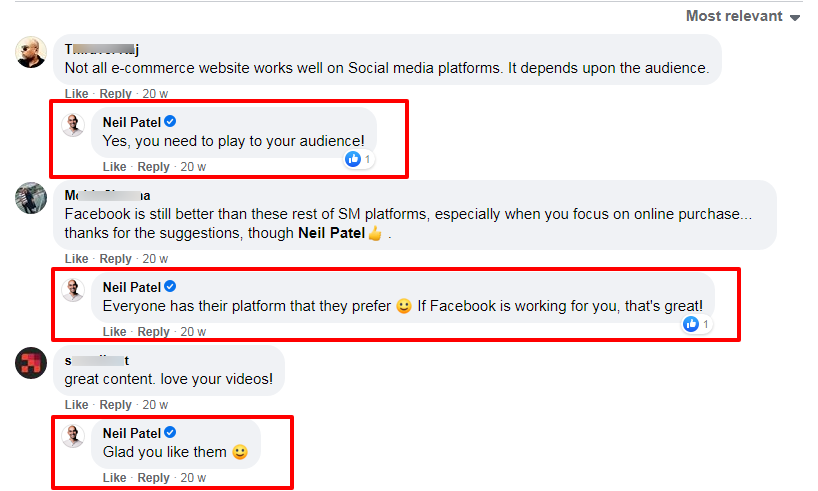Click Neil Patel's avatar in third reply
Screen dimensions: 818x491
point(73,436)
